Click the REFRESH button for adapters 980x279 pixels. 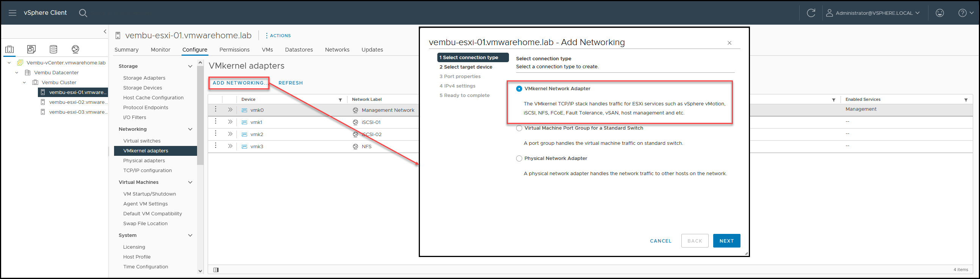tap(291, 83)
